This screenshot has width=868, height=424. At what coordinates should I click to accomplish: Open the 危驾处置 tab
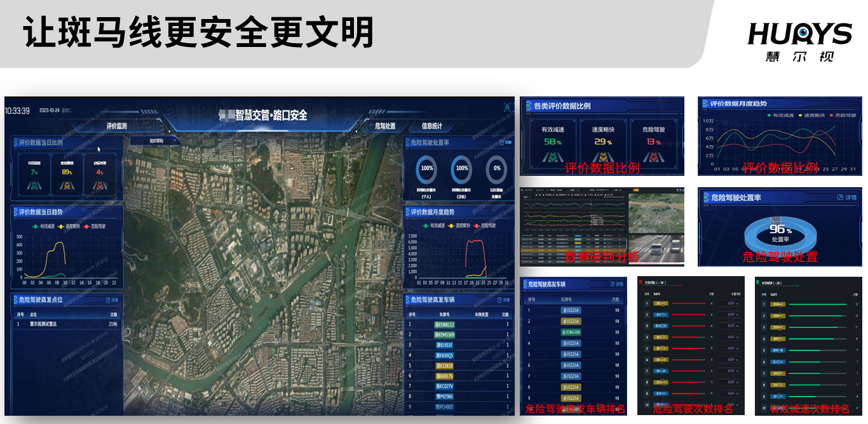(x=385, y=126)
